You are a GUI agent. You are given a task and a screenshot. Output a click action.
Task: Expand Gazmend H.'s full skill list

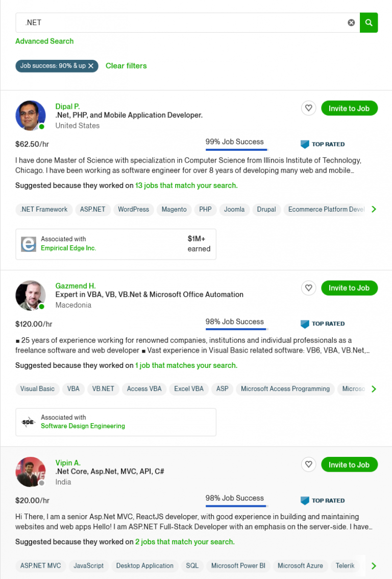point(374,388)
